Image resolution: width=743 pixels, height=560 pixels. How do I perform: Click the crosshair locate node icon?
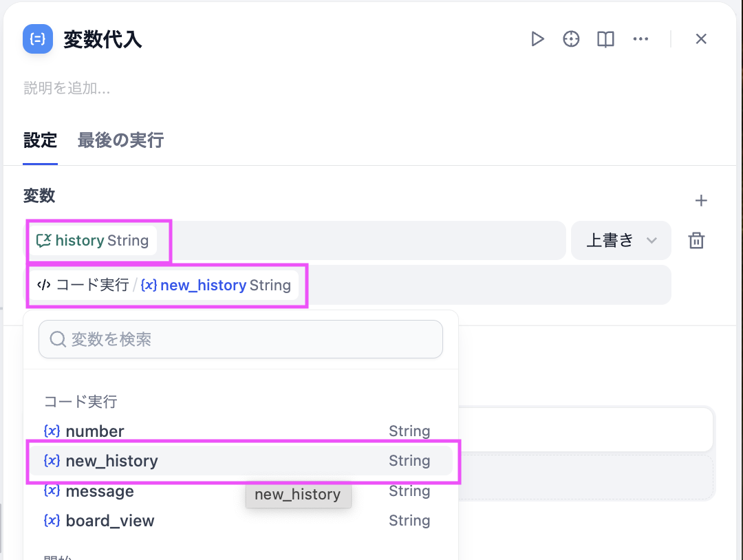point(571,39)
